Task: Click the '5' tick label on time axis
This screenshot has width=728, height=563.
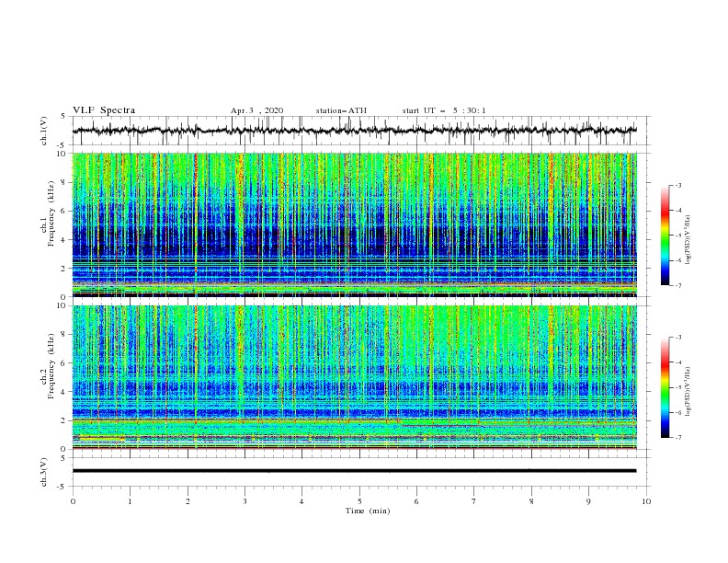Action: coord(359,501)
